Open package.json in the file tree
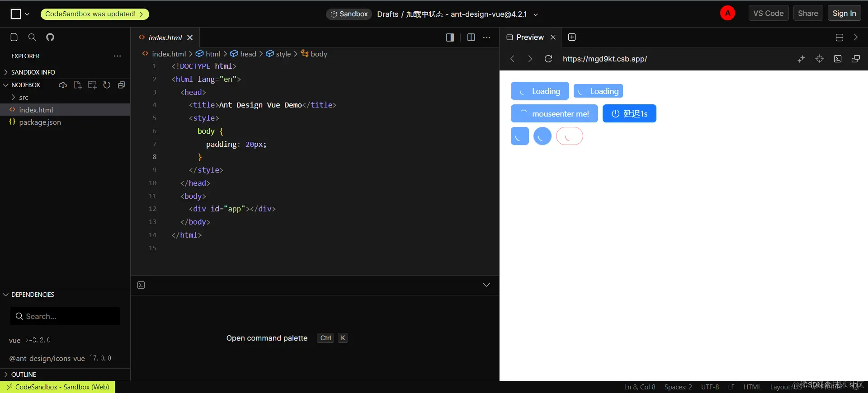The height and width of the screenshot is (393, 868). point(65,122)
